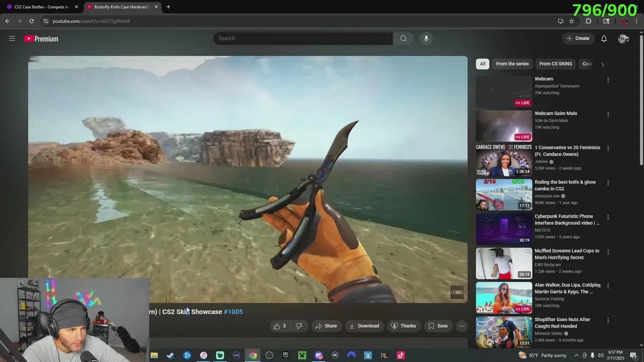Open Steam from taskbar

click(171, 355)
